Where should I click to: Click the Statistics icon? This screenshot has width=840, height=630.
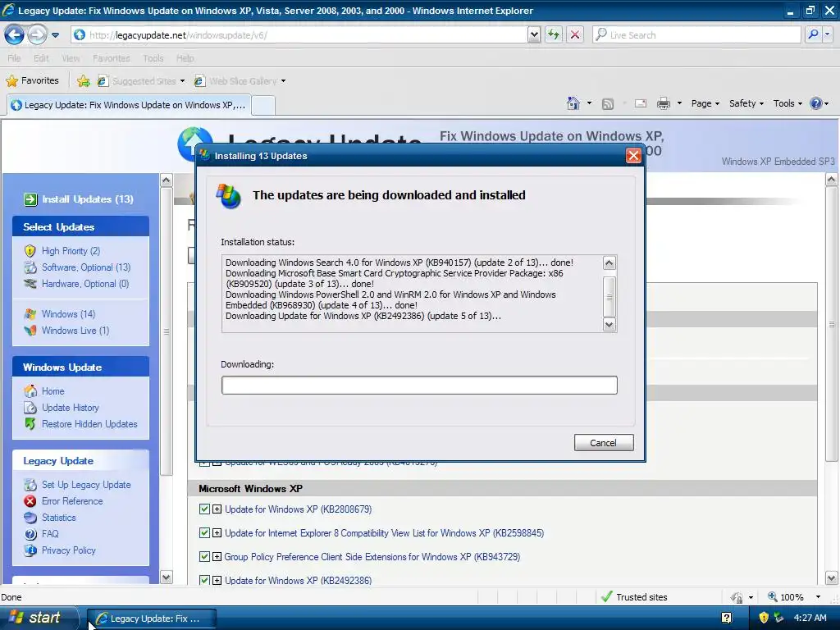(x=30, y=518)
